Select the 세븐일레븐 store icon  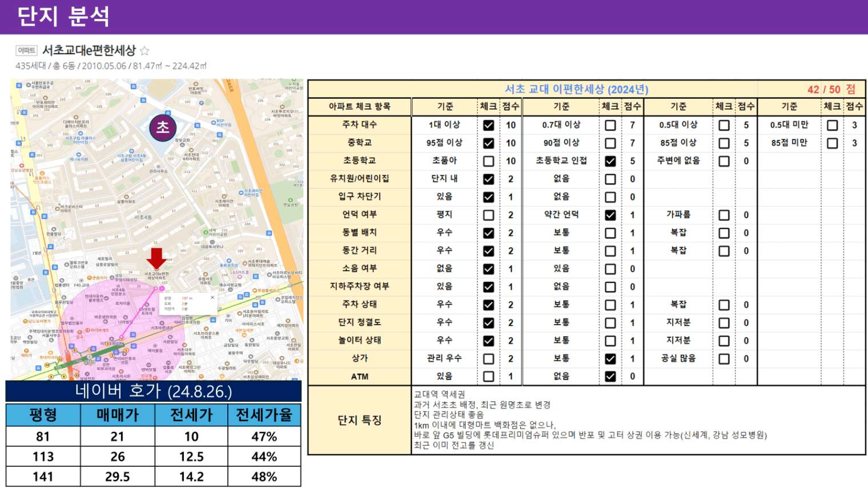[244, 335]
